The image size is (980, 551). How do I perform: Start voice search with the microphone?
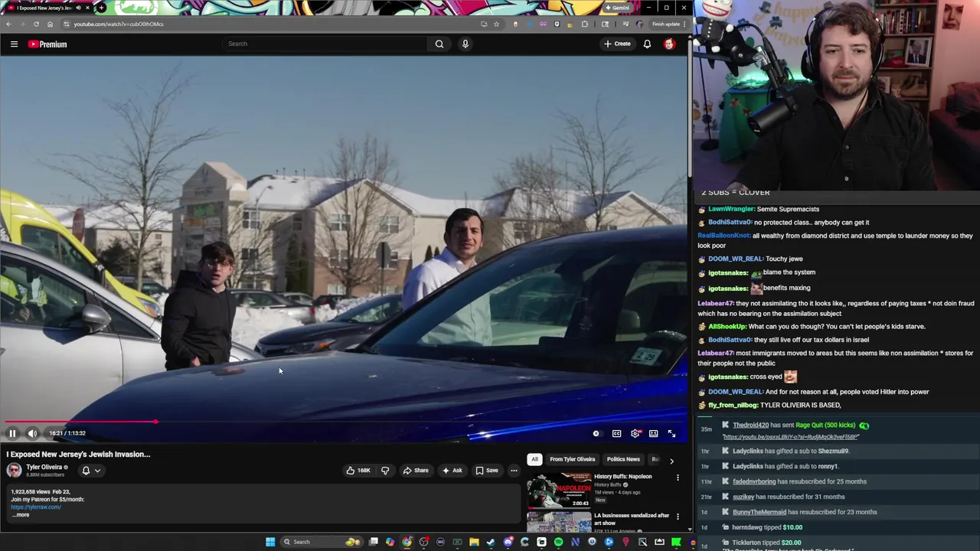465,44
